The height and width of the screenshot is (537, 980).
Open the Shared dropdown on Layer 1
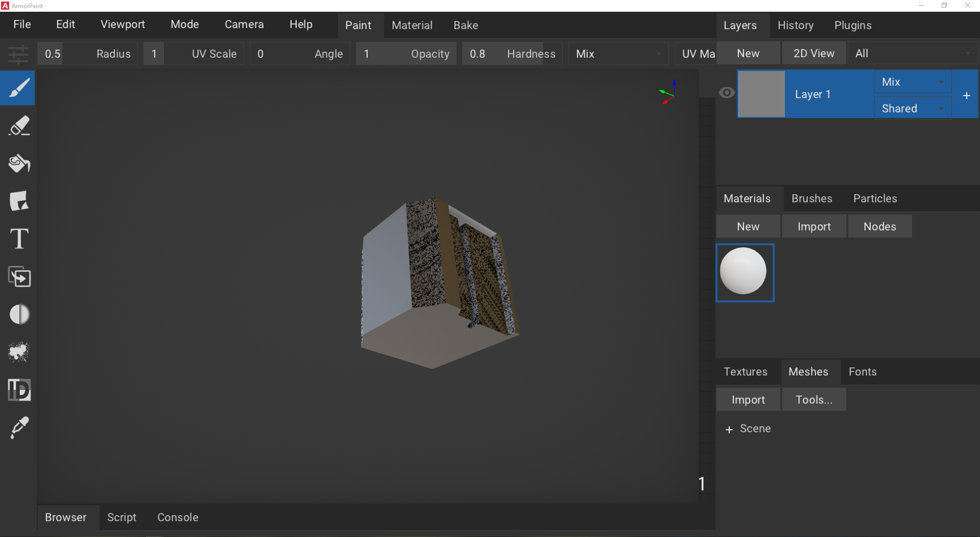coord(913,108)
